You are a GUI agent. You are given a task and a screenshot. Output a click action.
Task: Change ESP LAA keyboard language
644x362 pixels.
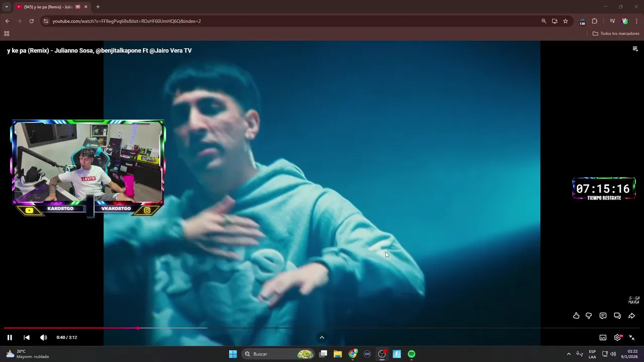[592, 354]
